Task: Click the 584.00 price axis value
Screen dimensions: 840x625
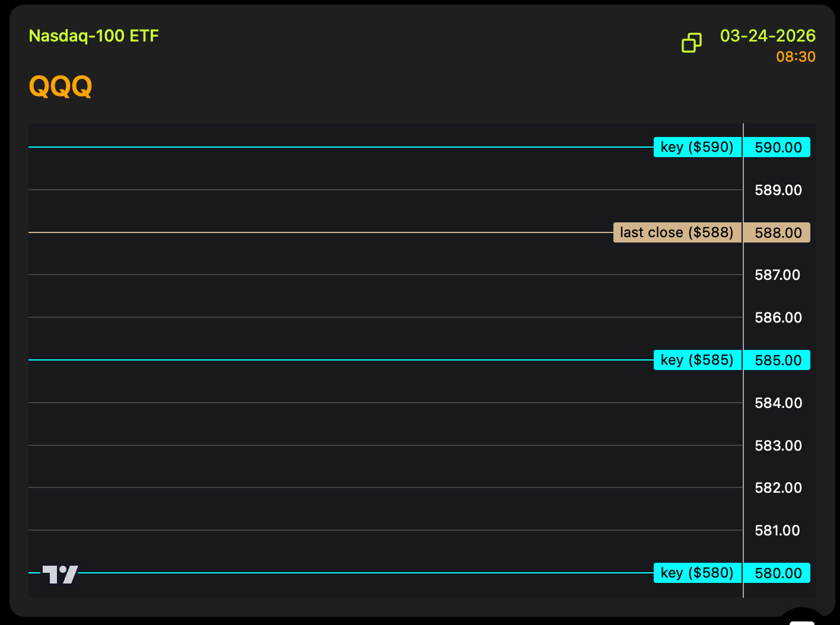Action: click(778, 403)
